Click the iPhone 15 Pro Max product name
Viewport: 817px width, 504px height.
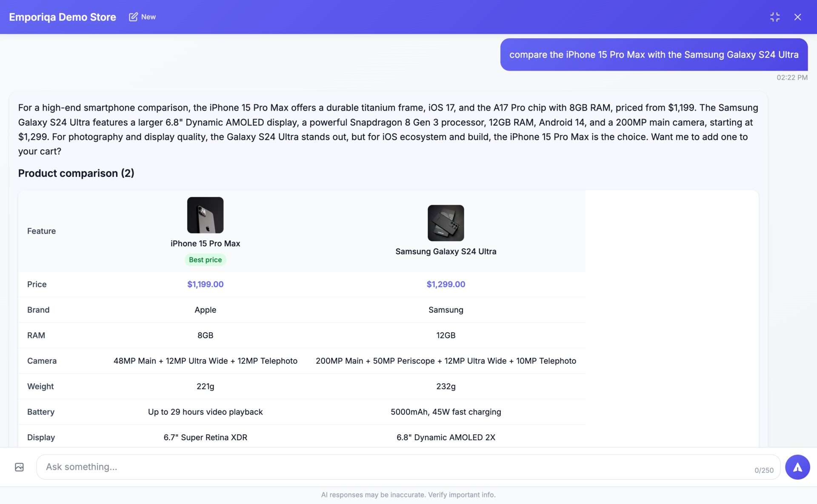click(205, 243)
